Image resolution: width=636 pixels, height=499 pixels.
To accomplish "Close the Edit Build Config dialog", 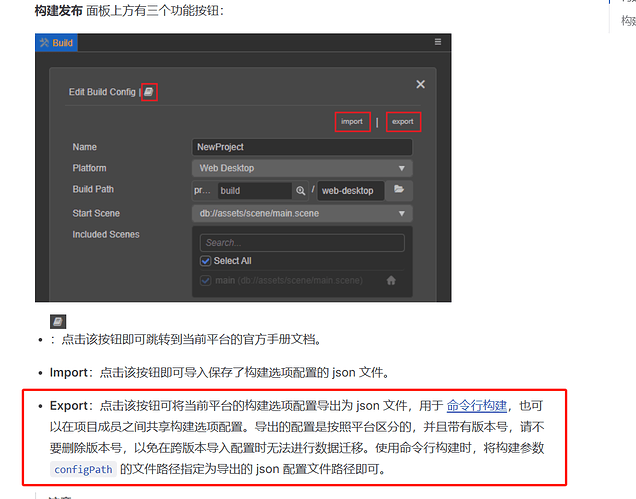I will click(x=421, y=84).
